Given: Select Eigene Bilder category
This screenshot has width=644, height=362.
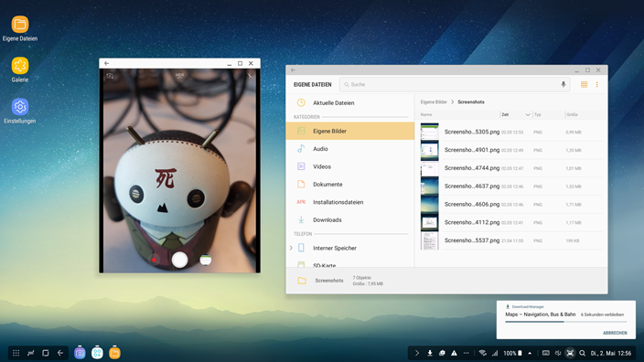Looking at the screenshot, I should 350,131.
